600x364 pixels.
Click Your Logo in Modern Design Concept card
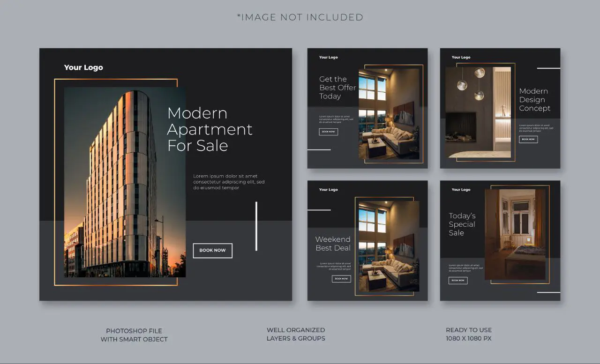tap(461, 57)
